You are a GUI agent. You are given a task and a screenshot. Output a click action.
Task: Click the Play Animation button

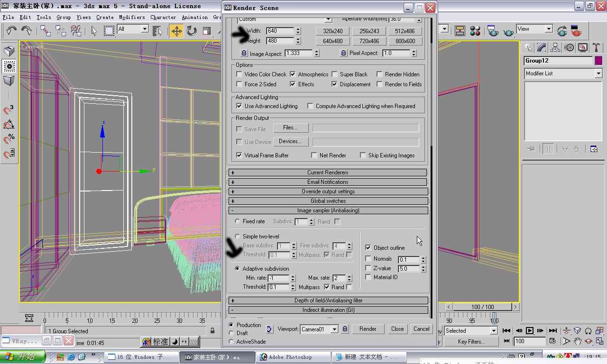point(530,331)
